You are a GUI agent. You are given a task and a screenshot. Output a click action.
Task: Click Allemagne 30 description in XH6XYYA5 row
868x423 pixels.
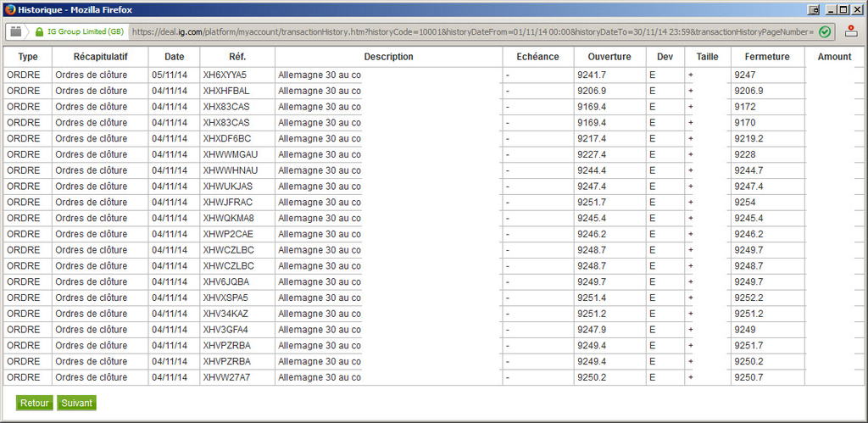click(320, 75)
